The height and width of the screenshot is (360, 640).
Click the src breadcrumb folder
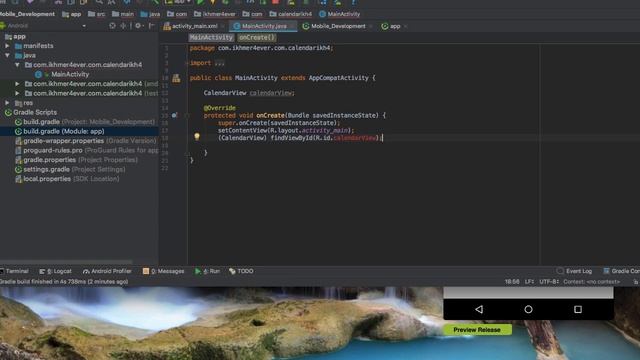pos(97,14)
